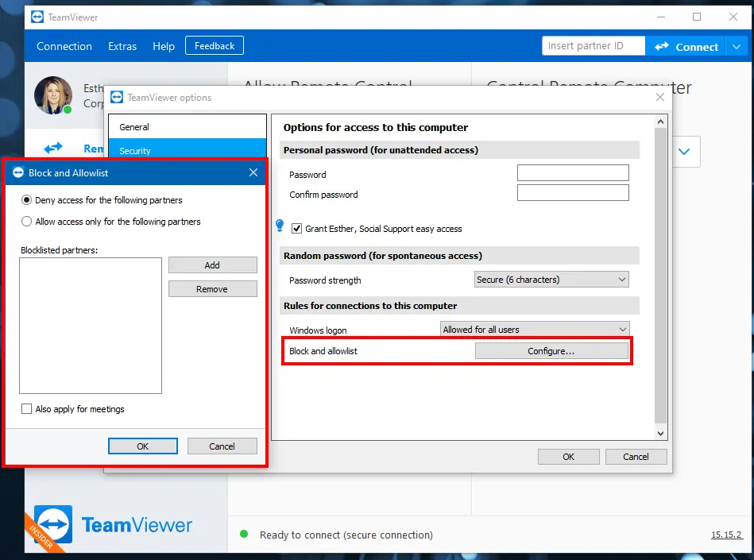
Task: Click the Connect arrows icon
Action: click(x=662, y=46)
